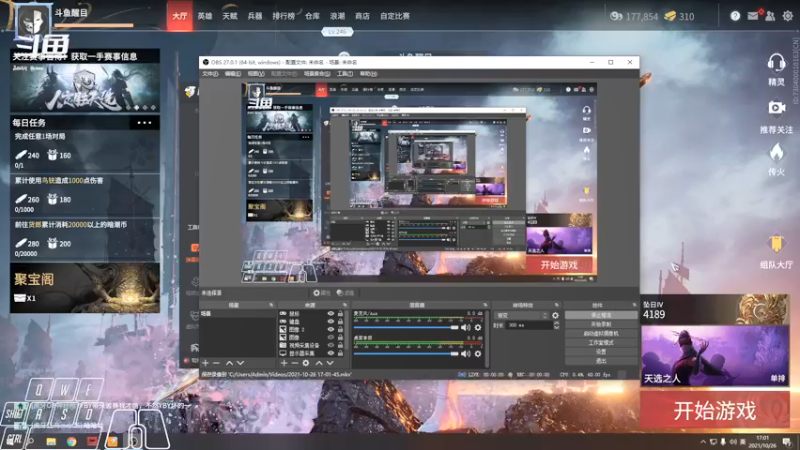Click 设置 in OBS controls
This screenshot has height=450, width=800.
click(x=601, y=352)
